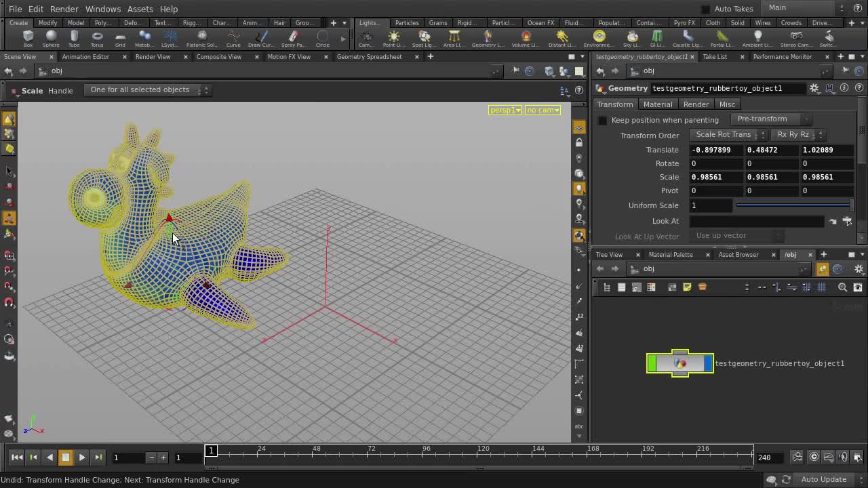This screenshot has width=868, height=488.
Task: Toggle the snapping magnet tool in the left toolbar
Action: coord(9,300)
